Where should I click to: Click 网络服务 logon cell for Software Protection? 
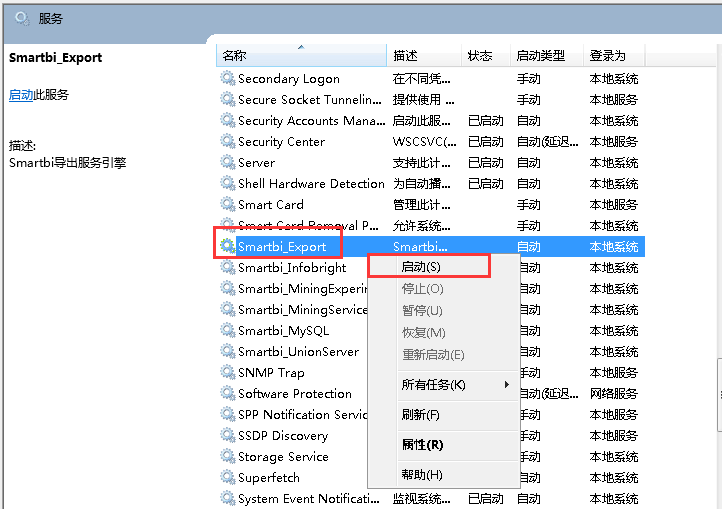tap(614, 393)
